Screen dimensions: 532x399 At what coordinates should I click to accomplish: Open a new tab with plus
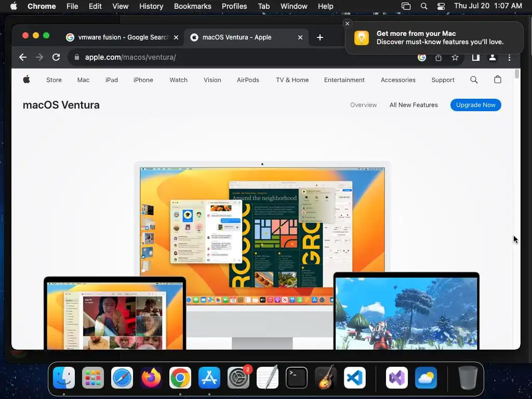[x=320, y=37]
